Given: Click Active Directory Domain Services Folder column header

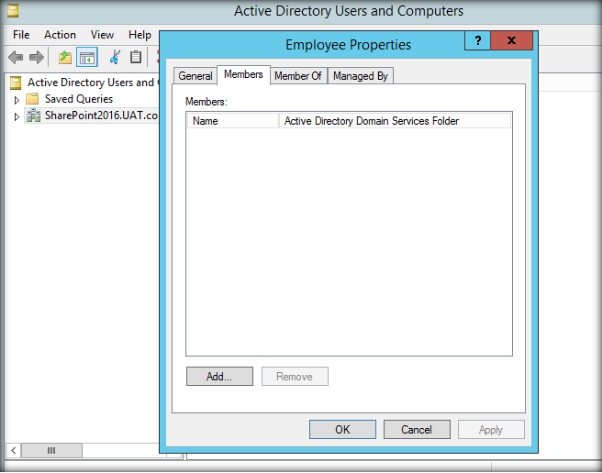Looking at the screenshot, I should (395, 121).
